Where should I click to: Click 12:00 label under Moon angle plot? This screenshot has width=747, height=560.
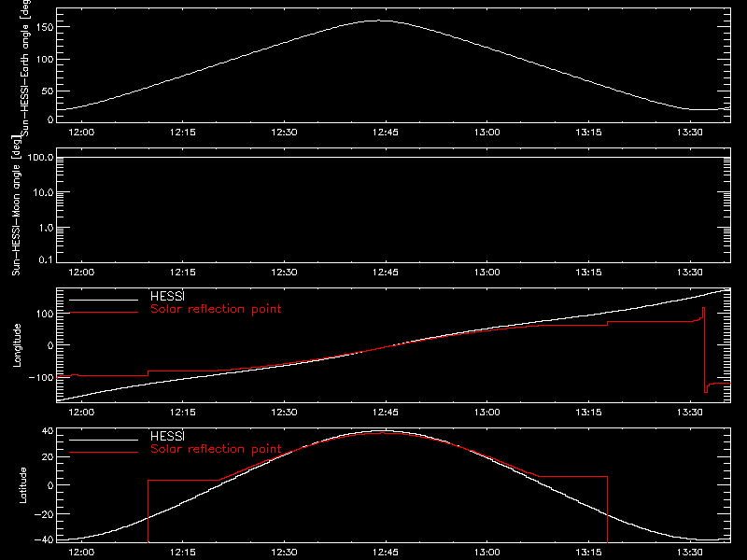(x=81, y=272)
